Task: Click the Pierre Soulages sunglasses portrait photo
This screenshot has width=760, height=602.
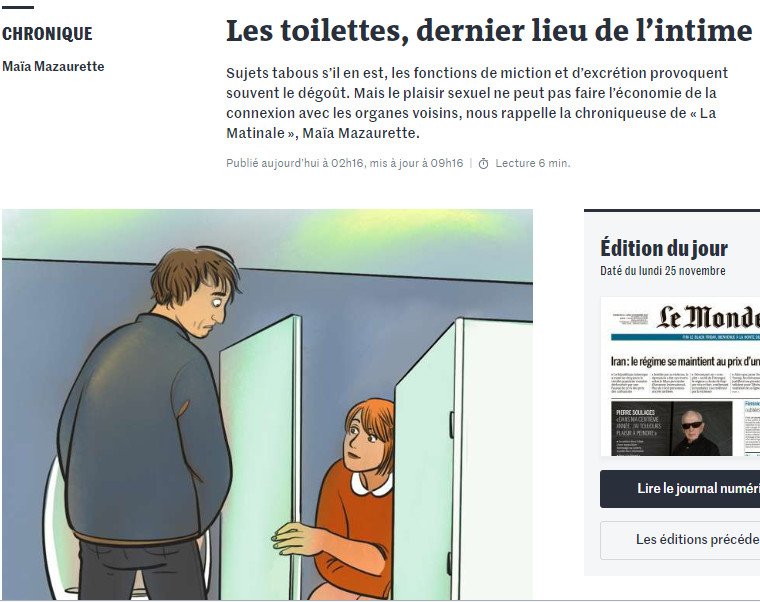Action: pos(701,428)
